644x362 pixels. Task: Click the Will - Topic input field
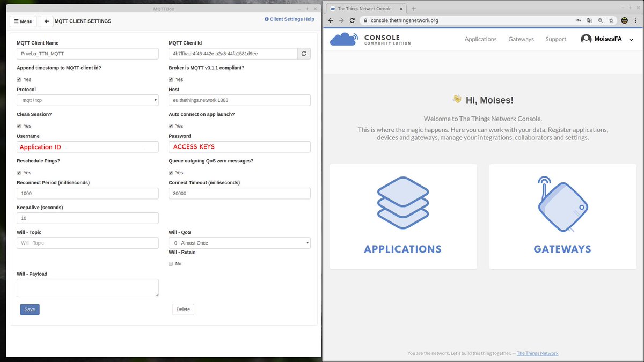click(87, 243)
